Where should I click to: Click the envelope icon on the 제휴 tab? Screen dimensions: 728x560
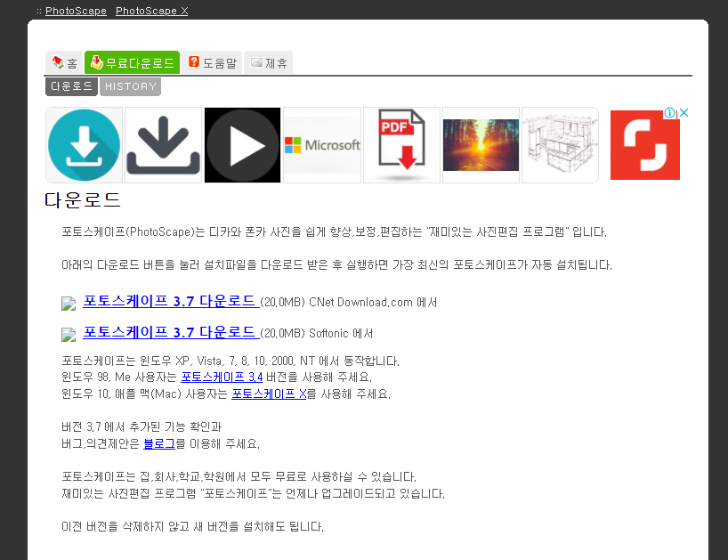(255, 63)
